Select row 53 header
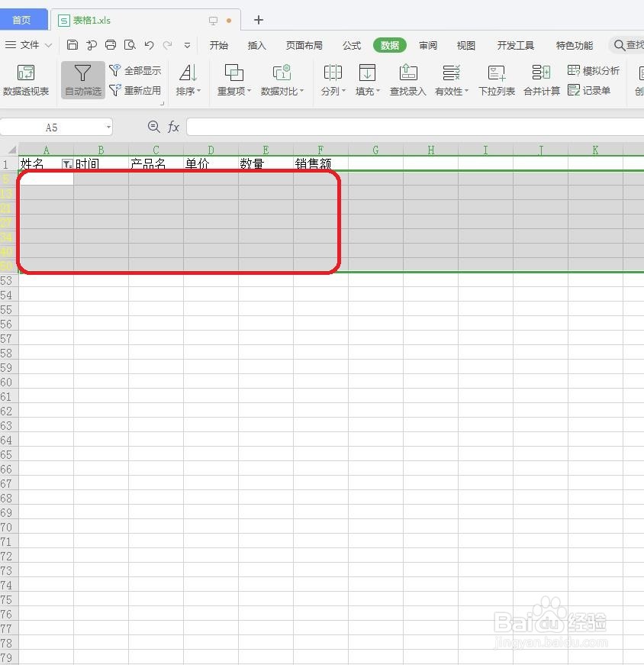 pyautogui.click(x=9, y=280)
